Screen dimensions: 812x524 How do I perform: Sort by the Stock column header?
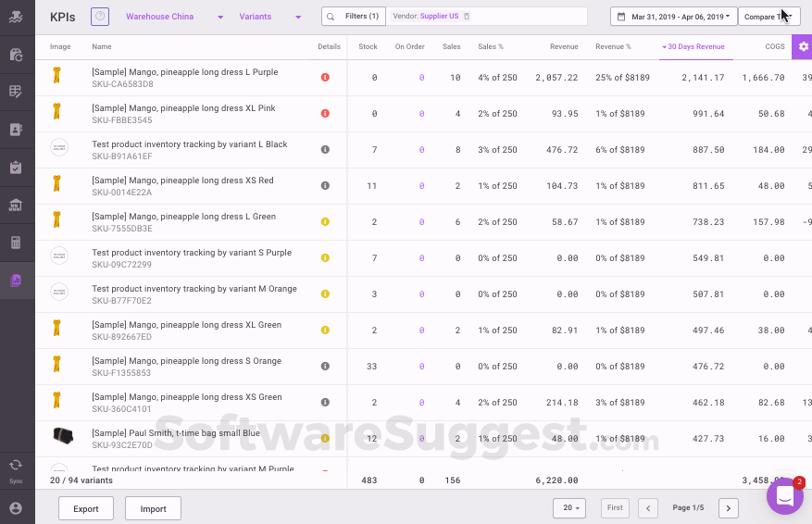368,46
